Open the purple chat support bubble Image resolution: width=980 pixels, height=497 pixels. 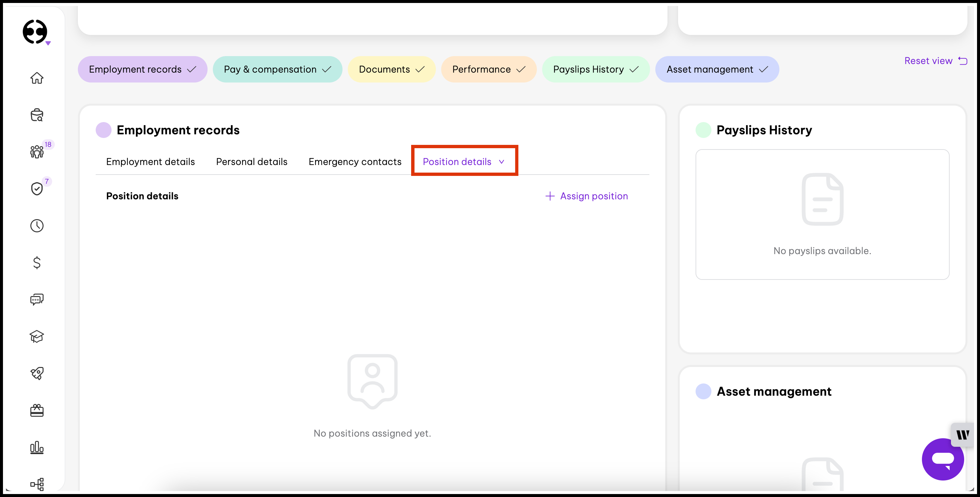[x=942, y=459]
